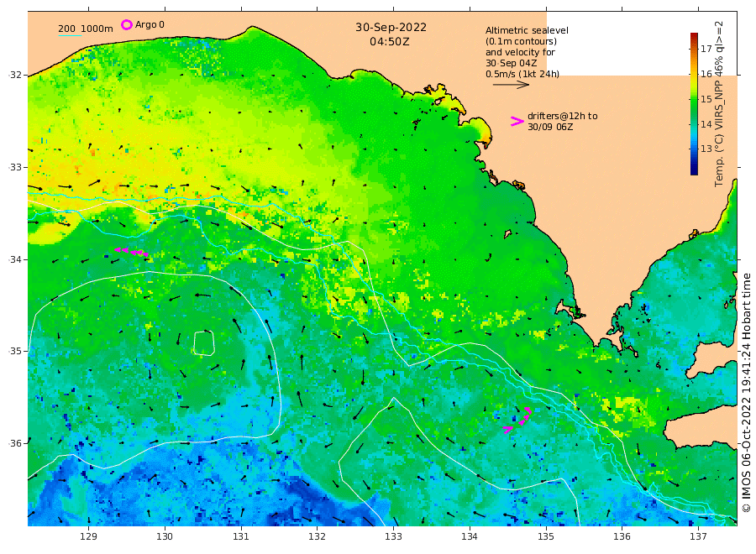Click the cyan isobath legend line under 200
The height and width of the screenshot is (554, 756).
pos(70,35)
